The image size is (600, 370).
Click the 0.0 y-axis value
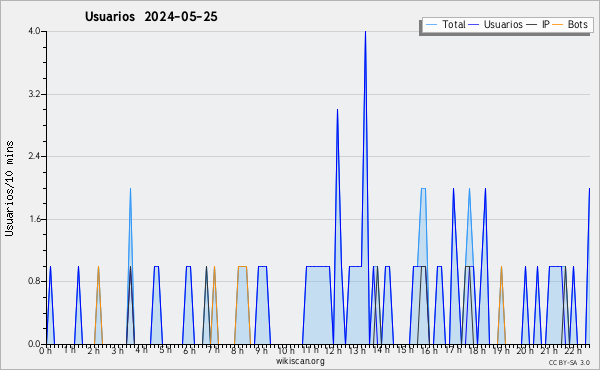tap(34, 344)
